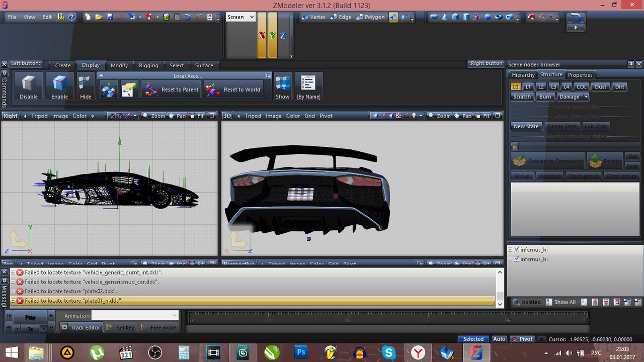
Task: Click the blue Undo arrow icon
Action: point(188,17)
